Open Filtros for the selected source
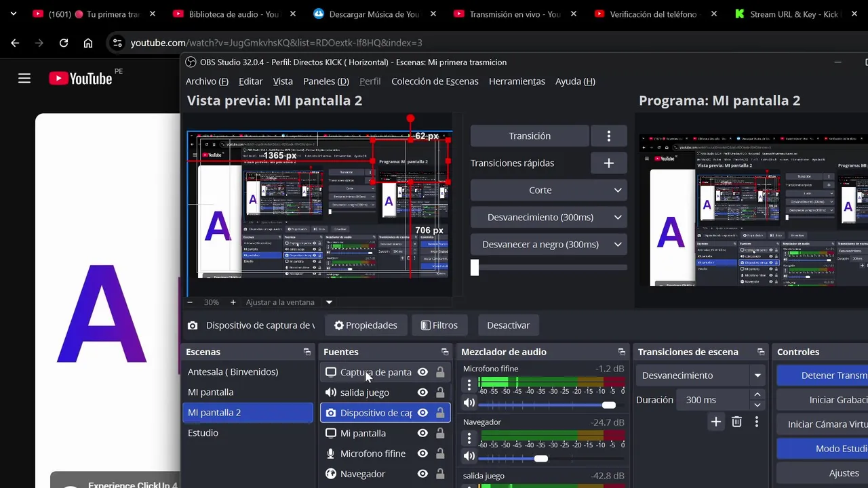The width and height of the screenshot is (868, 488). (439, 325)
